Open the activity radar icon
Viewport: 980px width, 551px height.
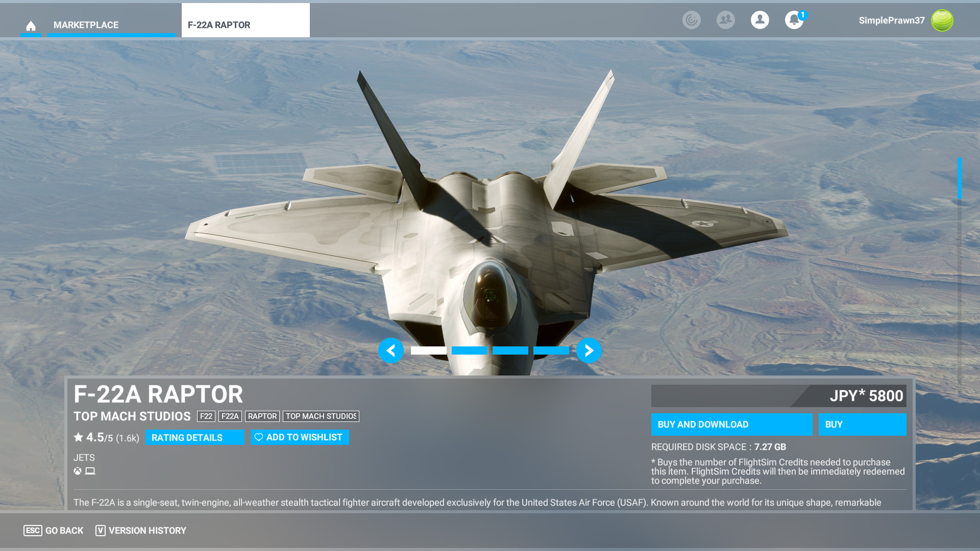click(692, 20)
